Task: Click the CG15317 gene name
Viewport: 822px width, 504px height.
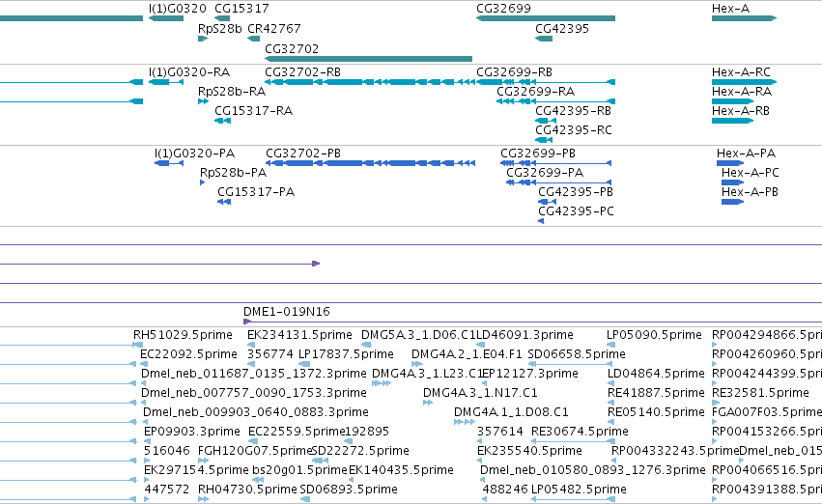Action: click(241, 9)
